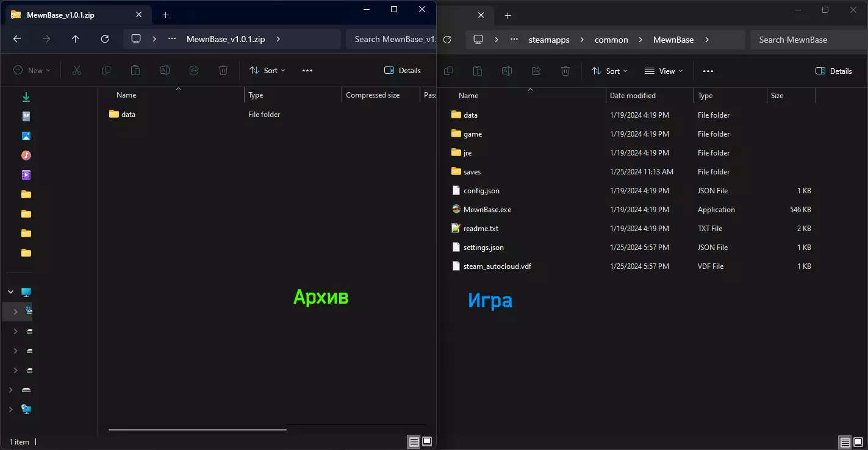Click the Cut scissors icon in the archive toolbar
Viewport: 868px width, 450px height.
[77, 71]
